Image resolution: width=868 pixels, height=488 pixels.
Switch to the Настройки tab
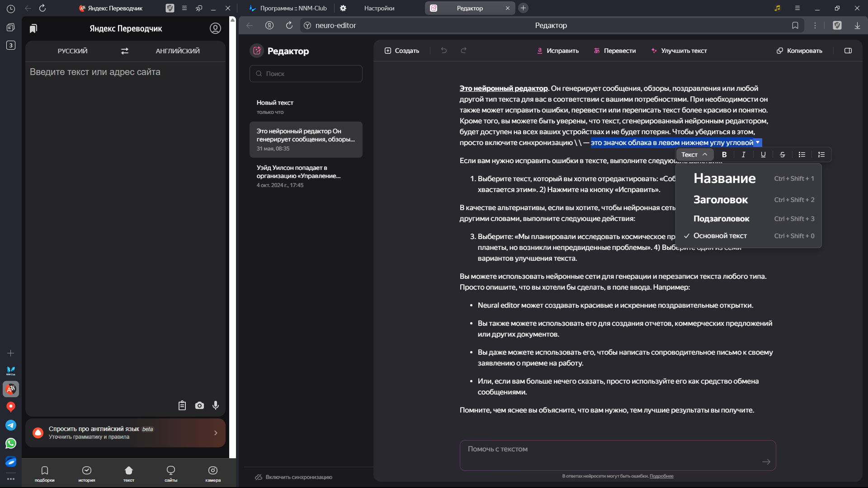(379, 8)
